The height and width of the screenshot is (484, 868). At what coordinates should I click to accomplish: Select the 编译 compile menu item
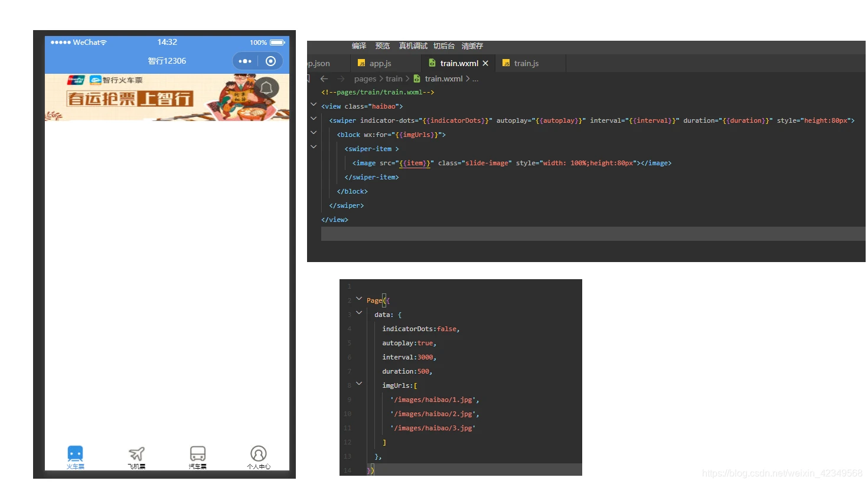point(359,46)
